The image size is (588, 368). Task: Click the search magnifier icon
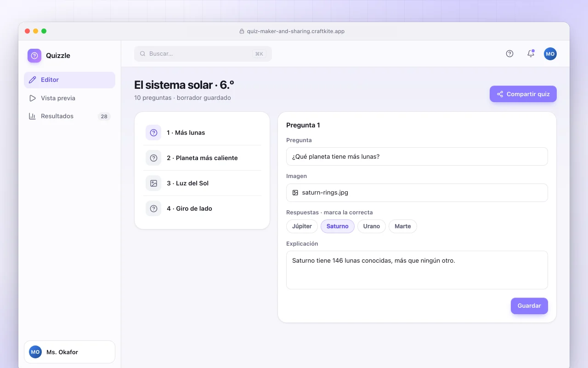click(143, 54)
